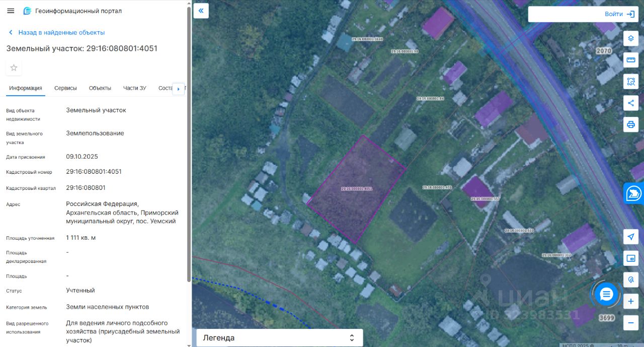This screenshot has height=347, width=644.
Task: Click the map label 2070
Action: coord(603,51)
